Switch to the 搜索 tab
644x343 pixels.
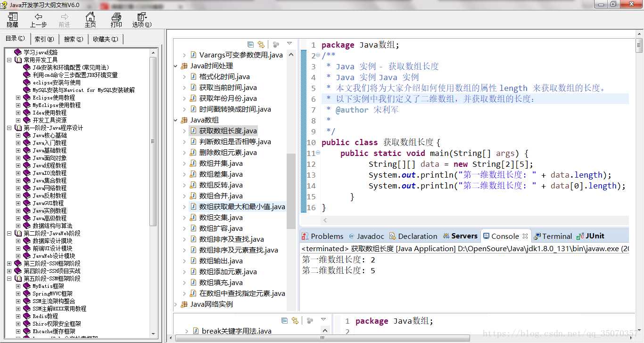(x=74, y=39)
